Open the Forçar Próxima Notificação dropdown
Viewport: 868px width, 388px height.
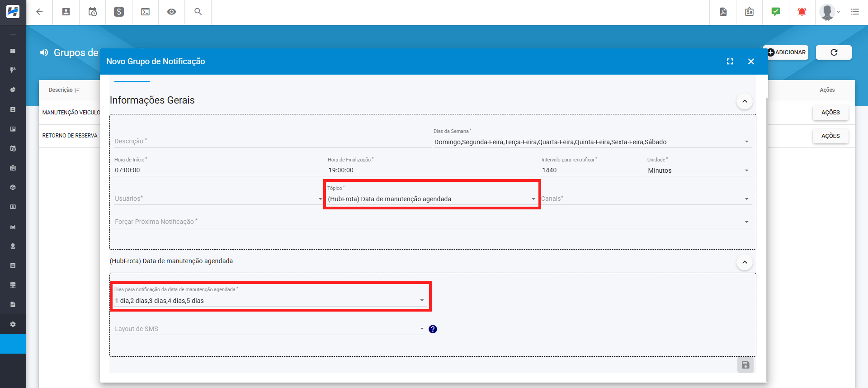(x=433, y=222)
